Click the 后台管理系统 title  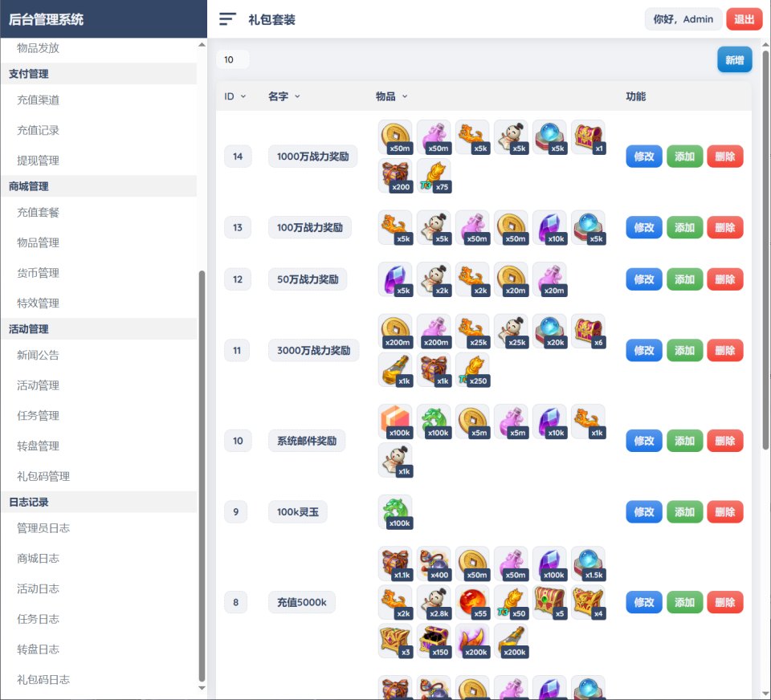[47, 19]
